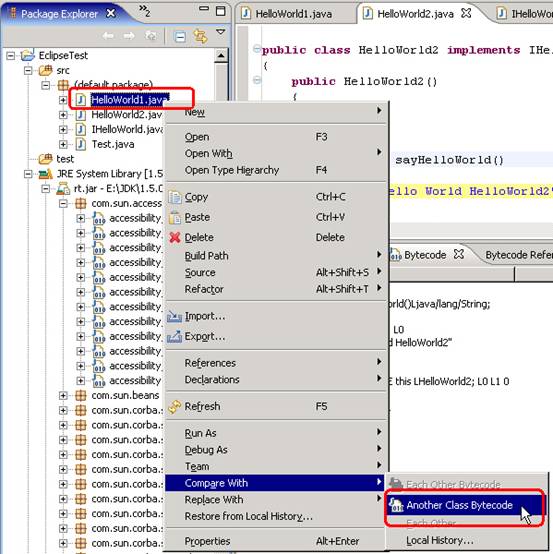Click the default package icon
Viewport: 553px width, 554px height.
point(63,85)
